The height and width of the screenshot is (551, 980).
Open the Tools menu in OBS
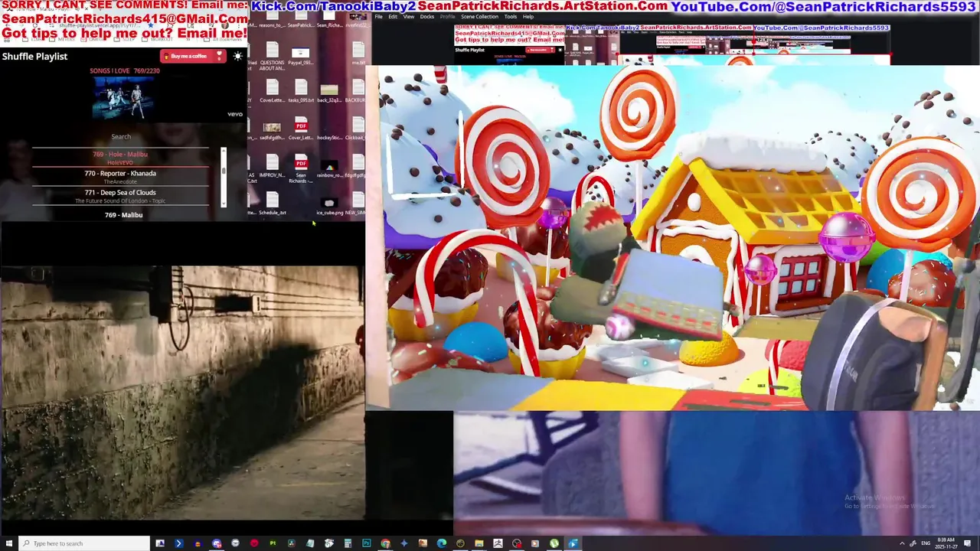tap(511, 16)
